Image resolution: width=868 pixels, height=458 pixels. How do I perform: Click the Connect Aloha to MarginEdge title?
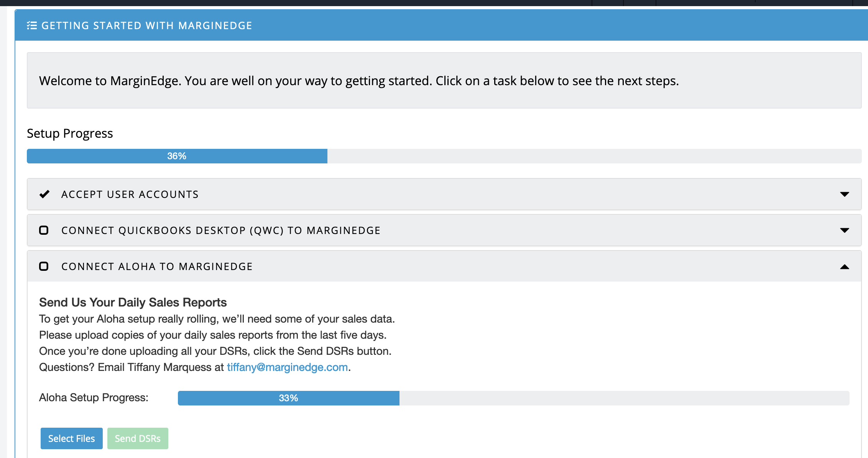[x=157, y=267]
